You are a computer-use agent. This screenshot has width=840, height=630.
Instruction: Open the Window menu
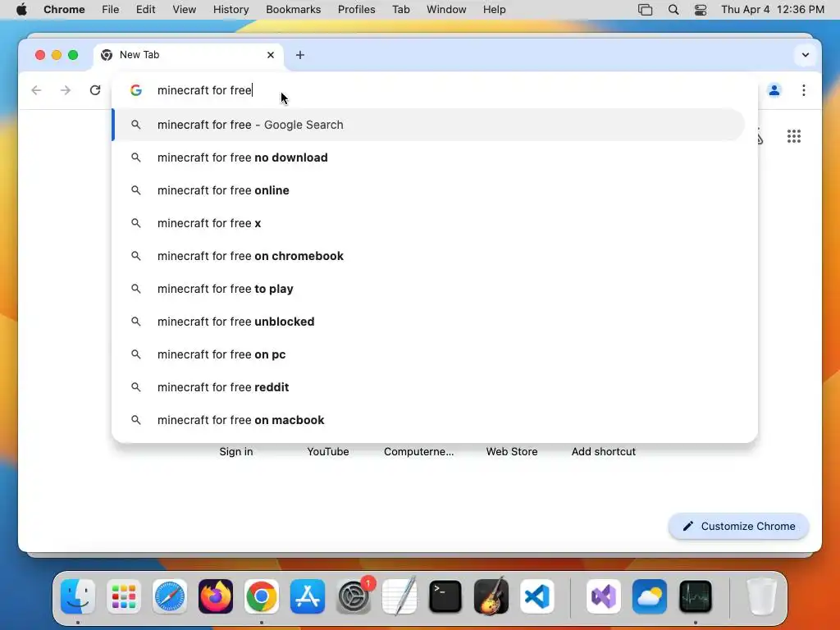(x=446, y=10)
